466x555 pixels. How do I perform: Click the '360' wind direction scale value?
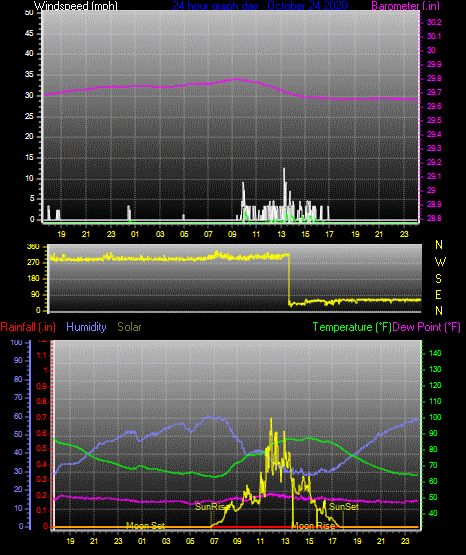point(33,247)
